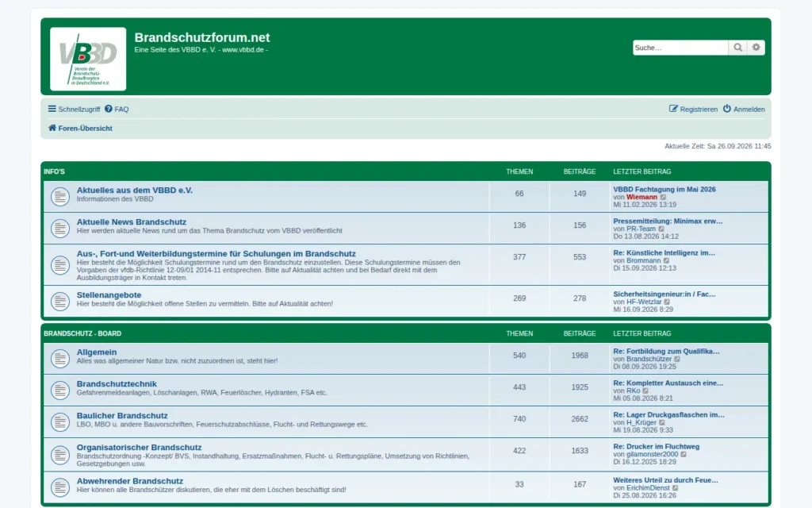
Task: Click forum icon beside Baulicher Brandschutz
Action: point(60,422)
